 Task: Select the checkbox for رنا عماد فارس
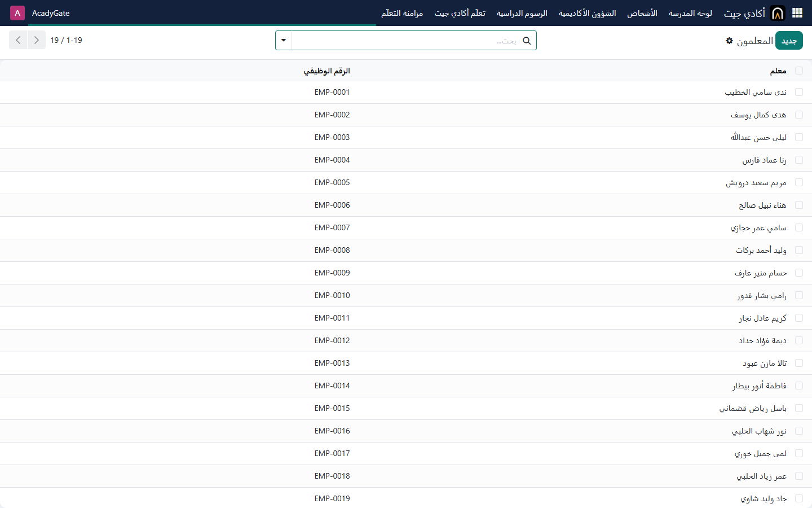point(799,160)
